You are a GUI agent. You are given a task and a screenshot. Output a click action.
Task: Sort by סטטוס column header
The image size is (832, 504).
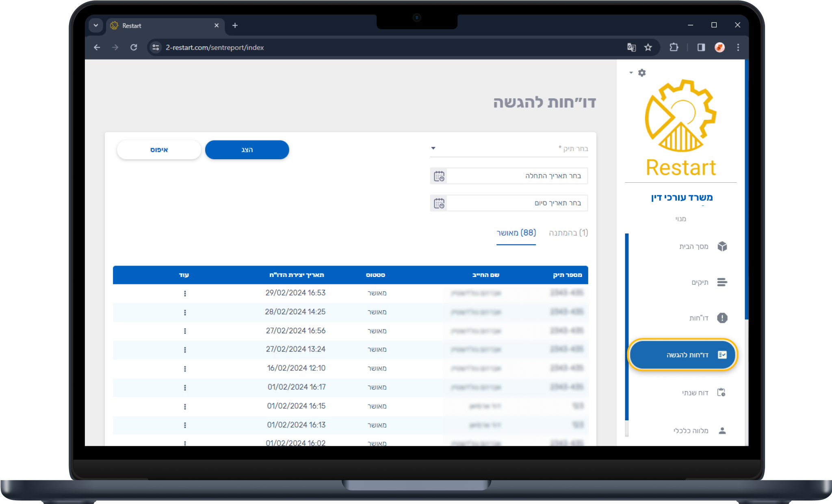[x=375, y=275]
